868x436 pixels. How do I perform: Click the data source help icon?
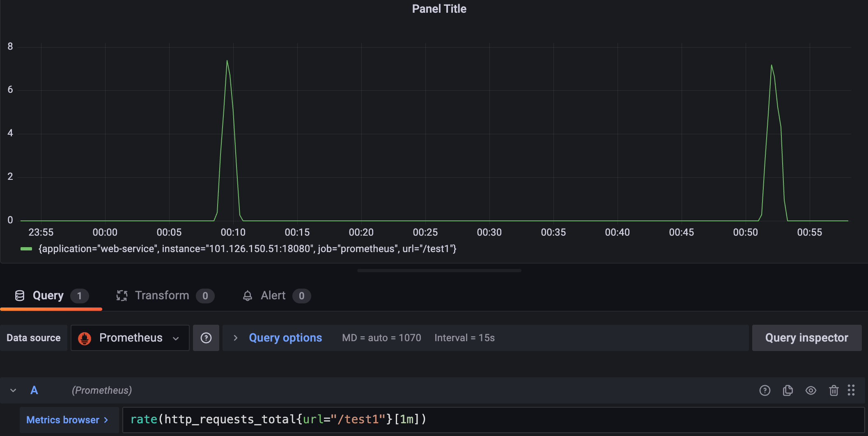pyautogui.click(x=206, y=338)
